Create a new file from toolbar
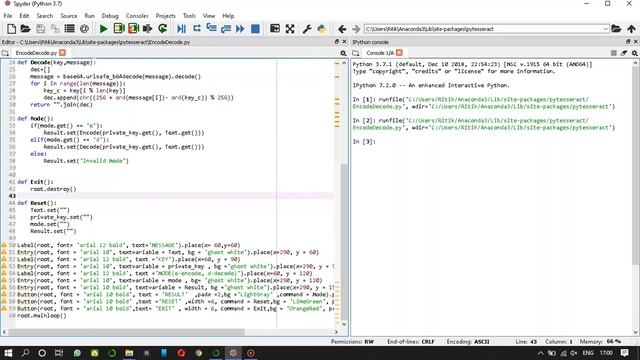The image size is (640, 360). coord(11,29)
